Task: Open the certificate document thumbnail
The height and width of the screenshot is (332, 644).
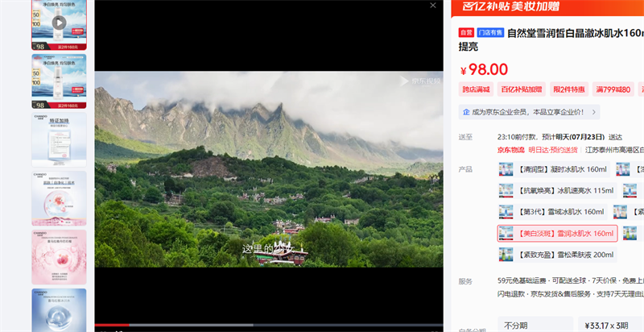Action: point(59,139)
